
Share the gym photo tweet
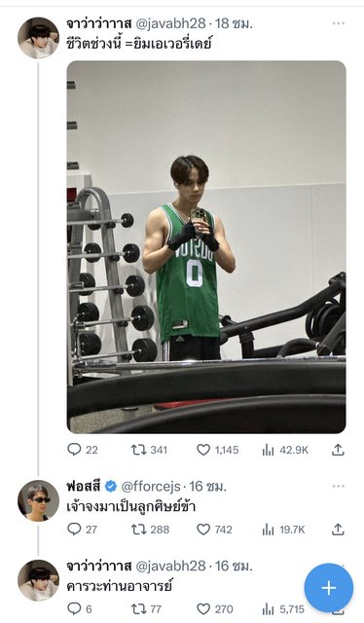(x=338, y=450)
